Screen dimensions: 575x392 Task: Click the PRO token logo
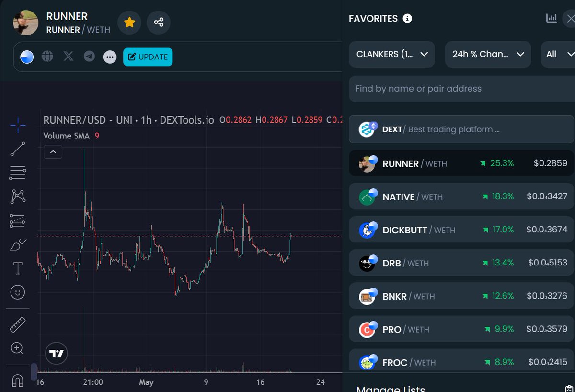tap(368, 330)
